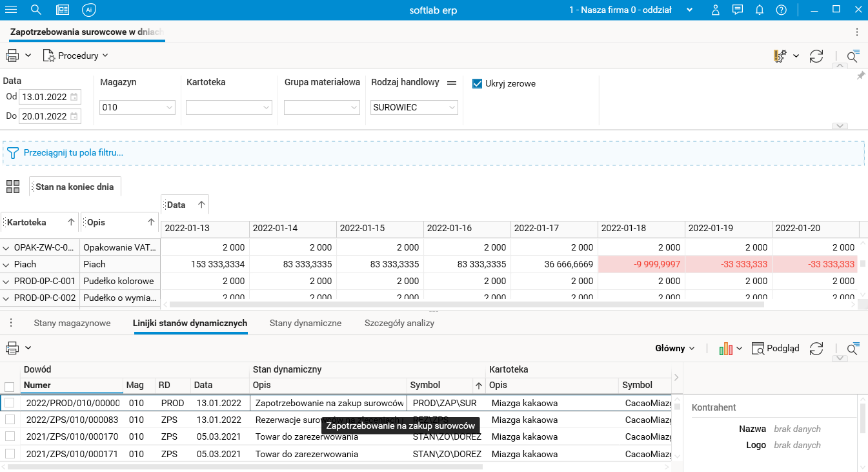This screenshot has width=868, height=472.
Task: Open the Szczegóły analizy tab
Action: click(x=399, y=323)
